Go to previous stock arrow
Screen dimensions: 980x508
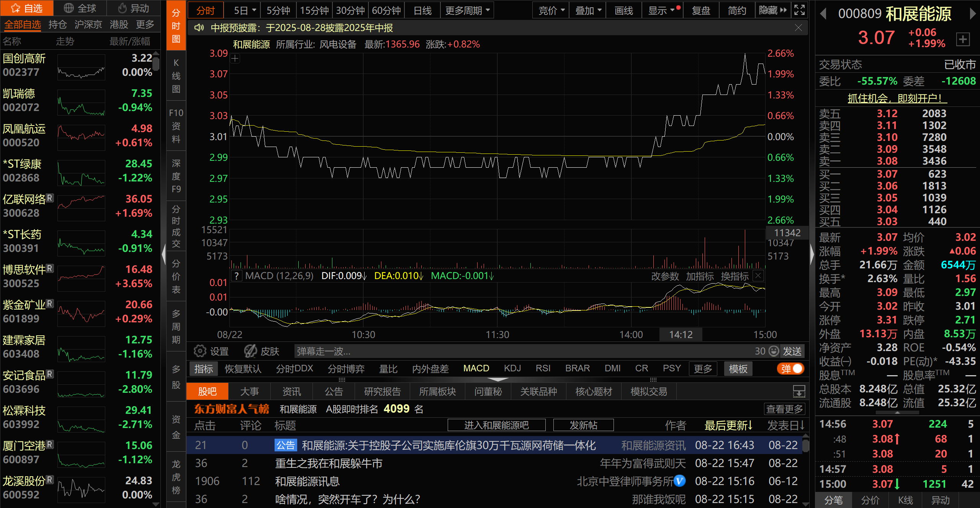point(823,14)
